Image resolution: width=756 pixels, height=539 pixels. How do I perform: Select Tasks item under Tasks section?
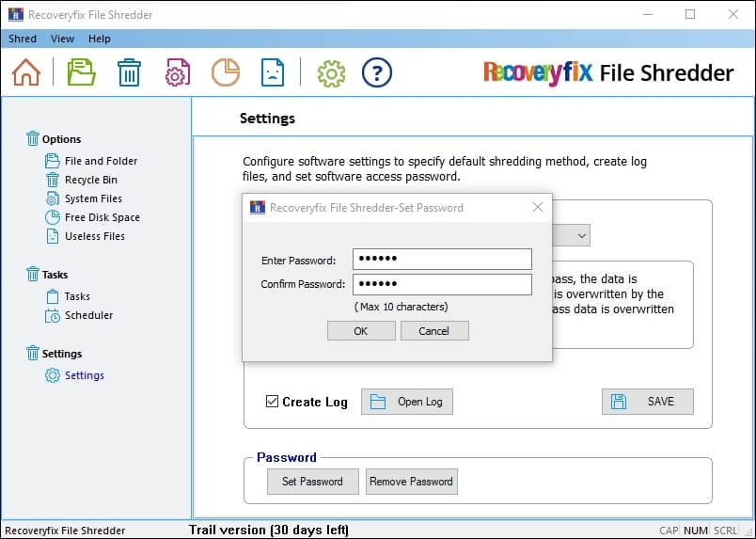point(77,296)
